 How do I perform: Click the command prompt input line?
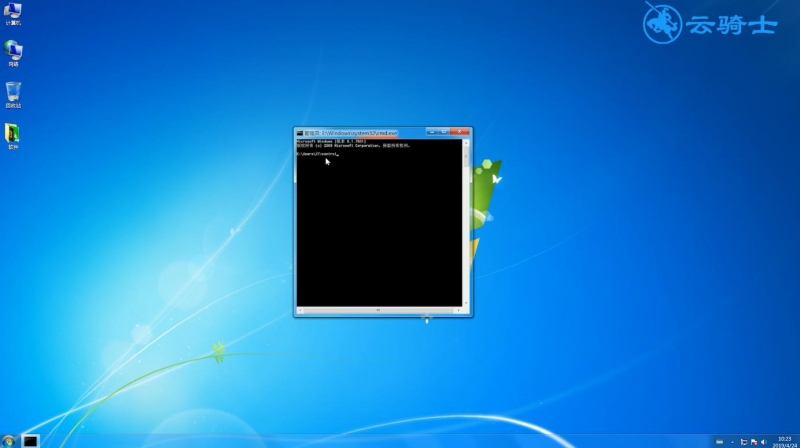click(x=317, y=154)
